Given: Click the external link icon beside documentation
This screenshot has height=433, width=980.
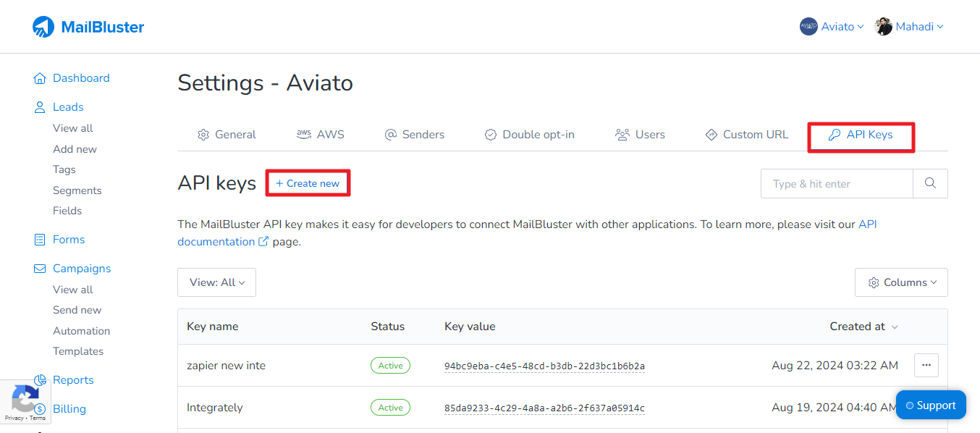Looking at the screenshot, I should point(263,242).
